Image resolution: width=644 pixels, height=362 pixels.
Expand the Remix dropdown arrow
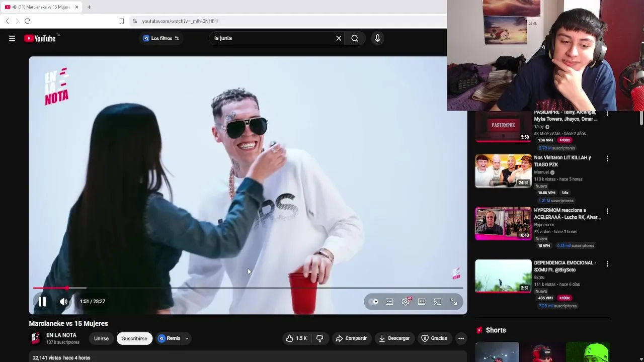coord(187,338)
